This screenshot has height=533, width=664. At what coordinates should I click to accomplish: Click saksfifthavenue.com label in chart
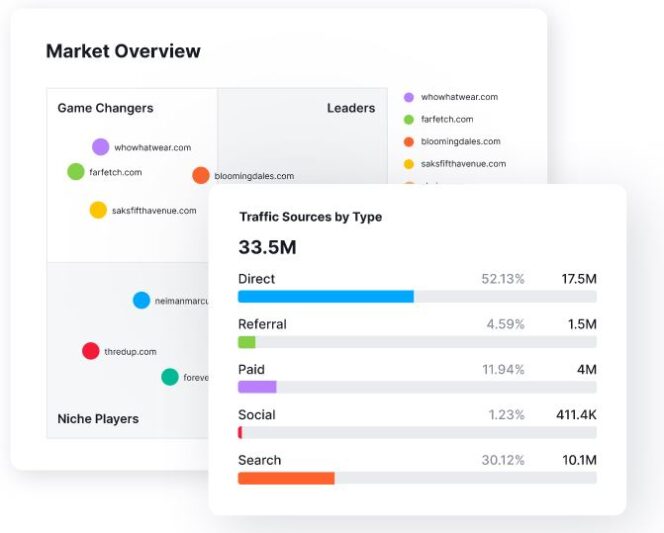(x=154, y=210)
